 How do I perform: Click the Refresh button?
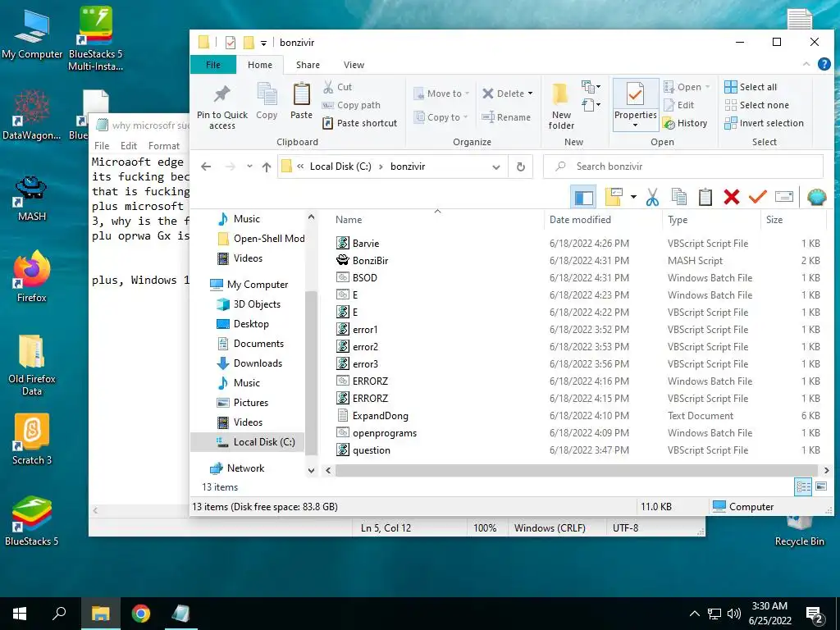(x=520, y=167)
